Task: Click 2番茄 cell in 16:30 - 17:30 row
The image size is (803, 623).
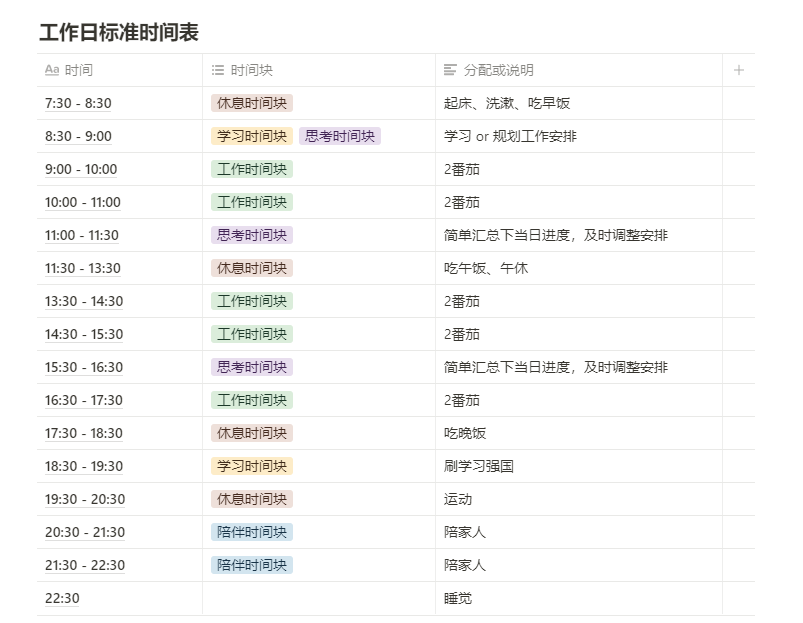Action: pos(579,400)
